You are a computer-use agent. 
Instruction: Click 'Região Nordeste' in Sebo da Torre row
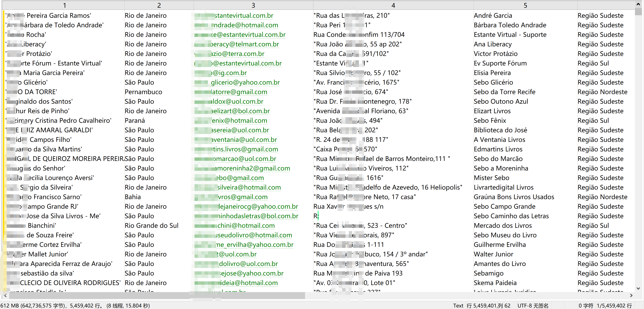coord(603,92)
